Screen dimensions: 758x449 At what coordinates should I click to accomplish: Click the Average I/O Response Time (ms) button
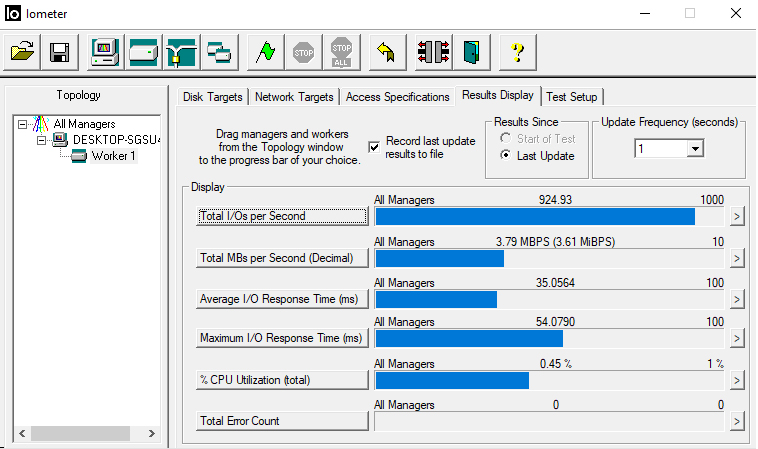[x=282, y=299]
